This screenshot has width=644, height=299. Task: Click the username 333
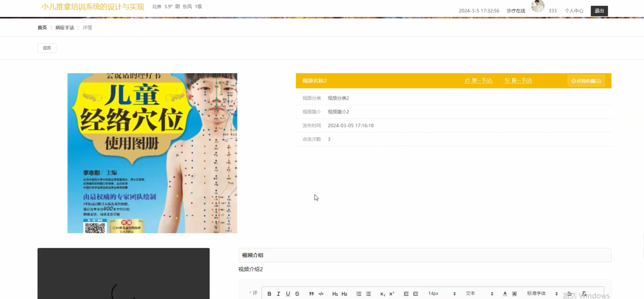[553, 11]
